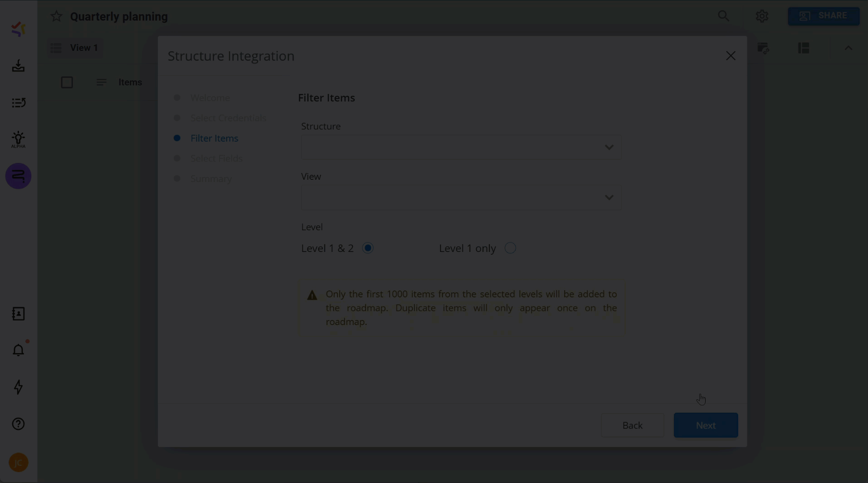Open the contacts icon in the sidebar

(x=18, y=314)
